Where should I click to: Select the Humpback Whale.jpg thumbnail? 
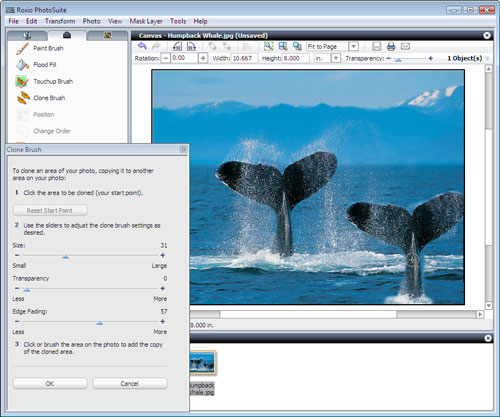pos(202,362)
